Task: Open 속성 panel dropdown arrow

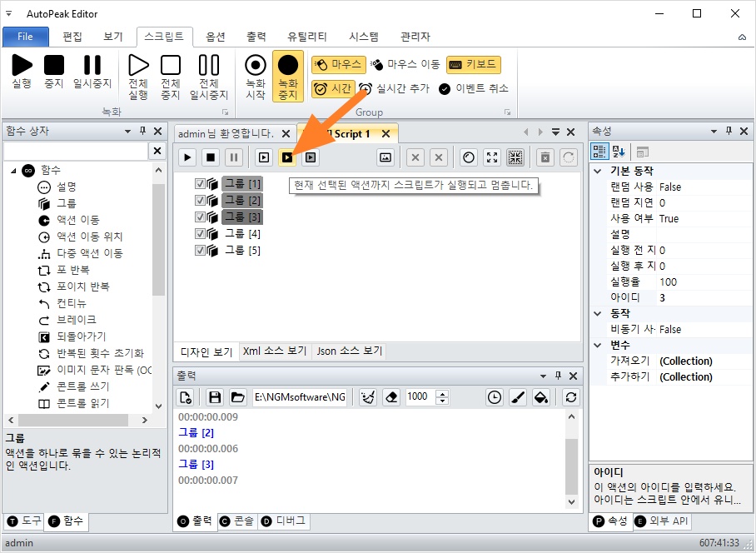Action: (x=714, y=131)
